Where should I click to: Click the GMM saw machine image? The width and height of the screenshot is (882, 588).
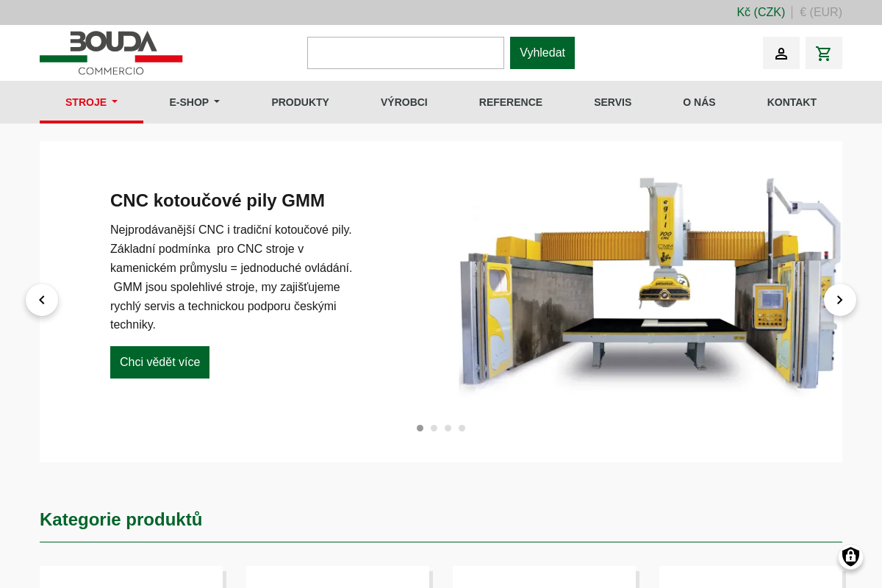tap(650, 284)
